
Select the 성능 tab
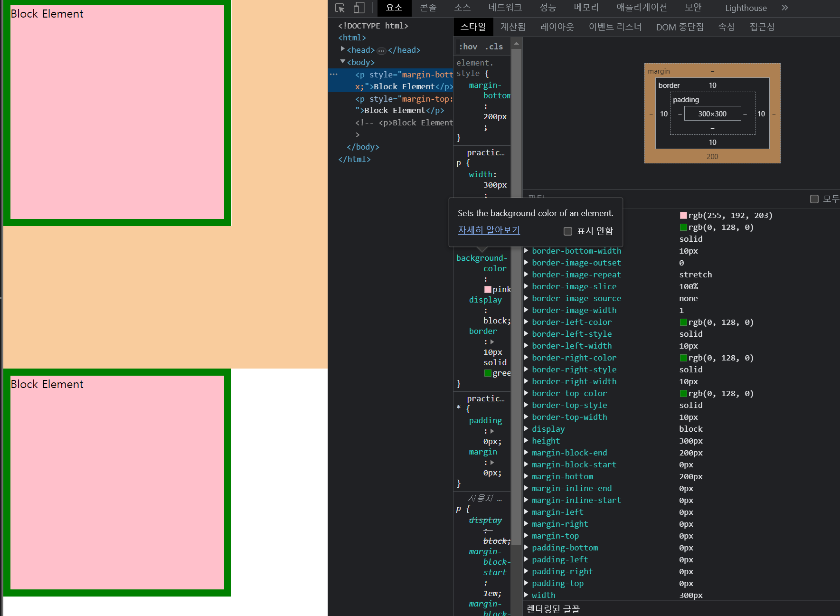[548, 8]
